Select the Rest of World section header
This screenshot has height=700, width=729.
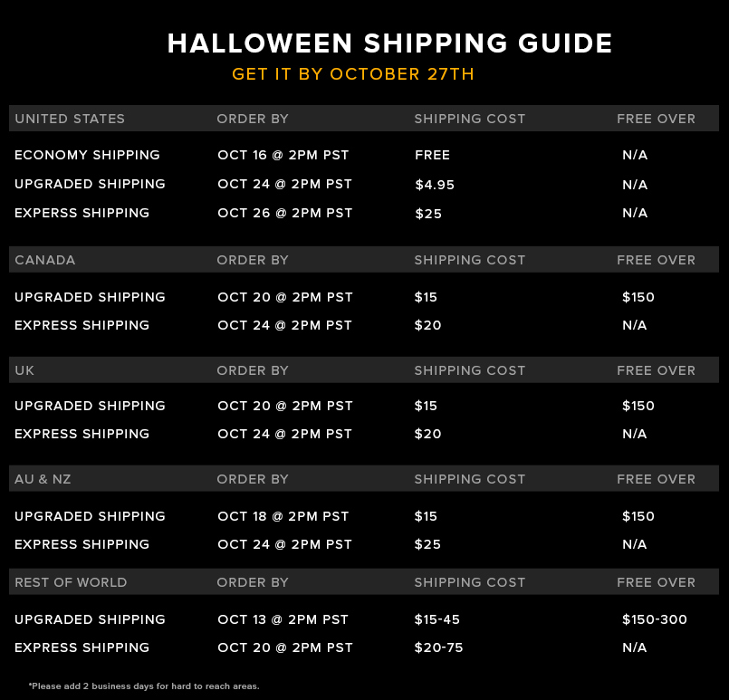tap(71, 582)
